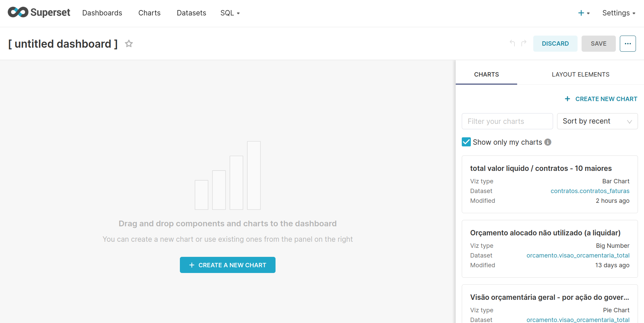Expand the SQL dropdown menu
This screenshot has height=323, width=644.
[x=230, y=13]
